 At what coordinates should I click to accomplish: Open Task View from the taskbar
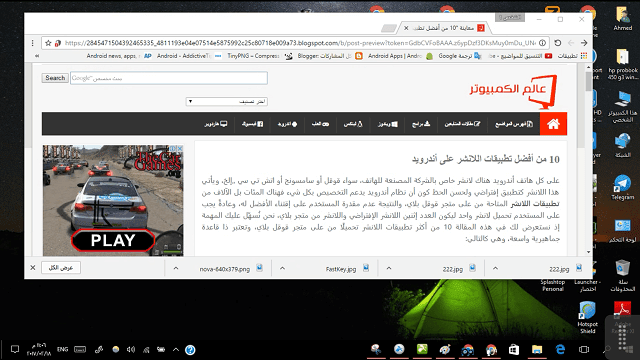click(x=584, y=349)
